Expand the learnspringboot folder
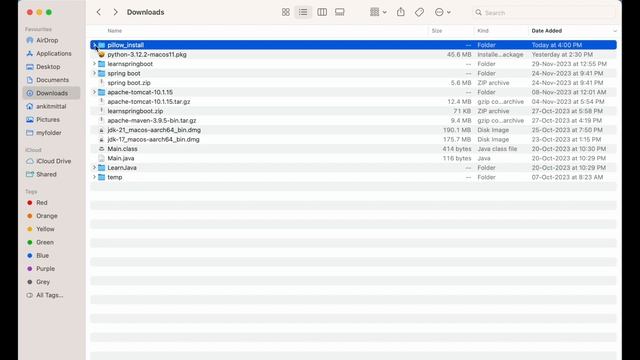Screen dimensions: 640x360 tap(94, 64)
